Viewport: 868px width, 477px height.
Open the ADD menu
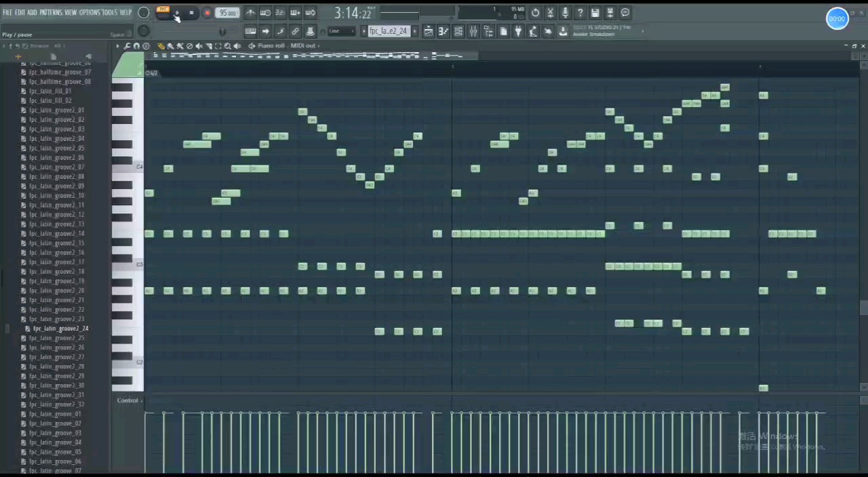click(x=33, y=13)
